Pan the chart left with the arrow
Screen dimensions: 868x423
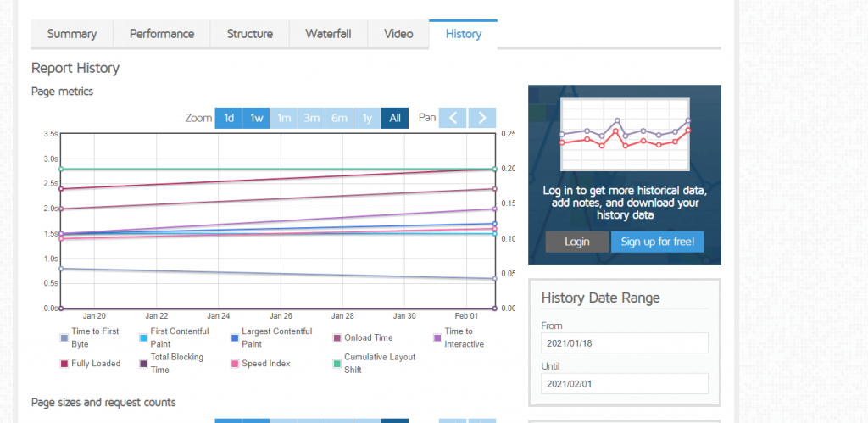click(x=453, y=118)
